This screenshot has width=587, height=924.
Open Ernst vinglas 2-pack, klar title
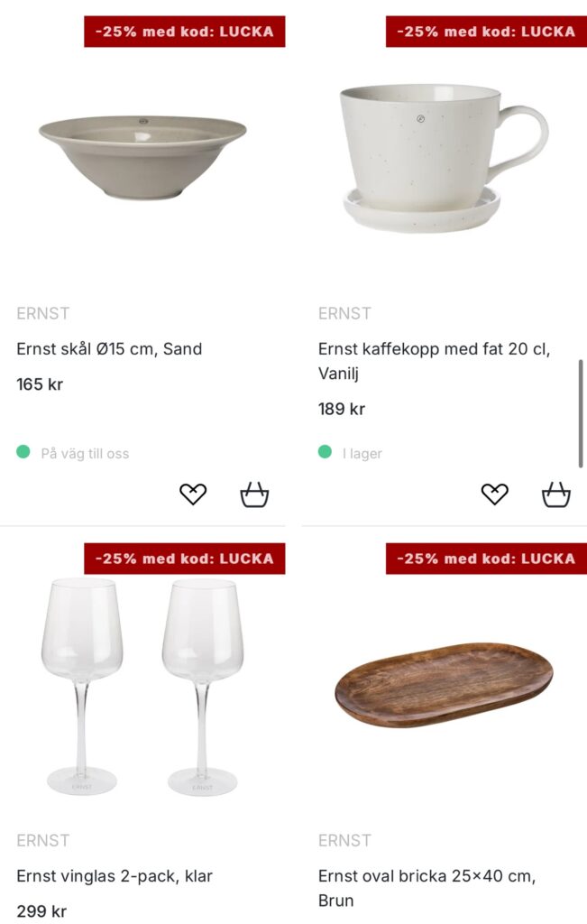coord(115,875)
